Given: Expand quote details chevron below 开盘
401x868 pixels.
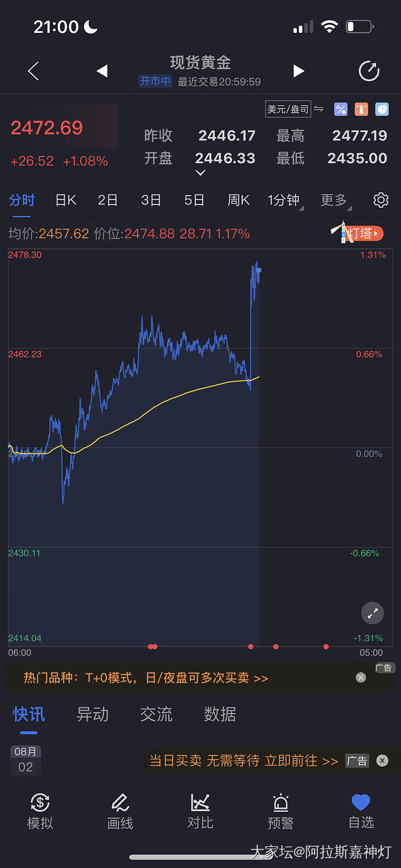Looking at the screenshot, I should click(200, 173).
